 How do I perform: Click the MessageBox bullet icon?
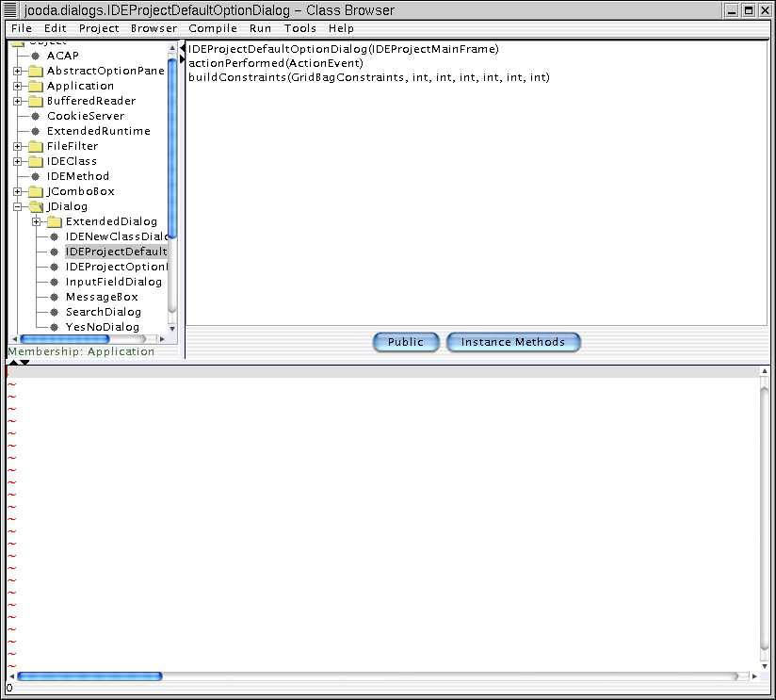[55, 298]
